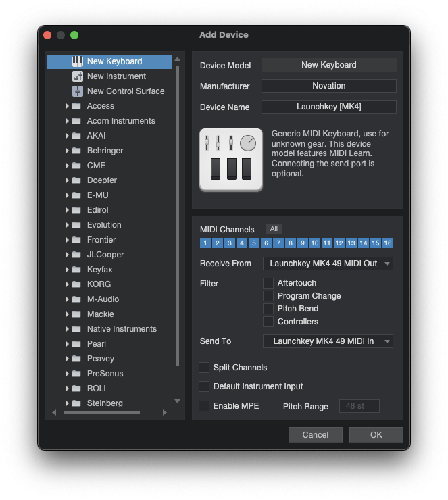Toggle MIDI channel 1
Image resolution: width=448 pixels, height=500 pixels.
(x=205, y=243)
